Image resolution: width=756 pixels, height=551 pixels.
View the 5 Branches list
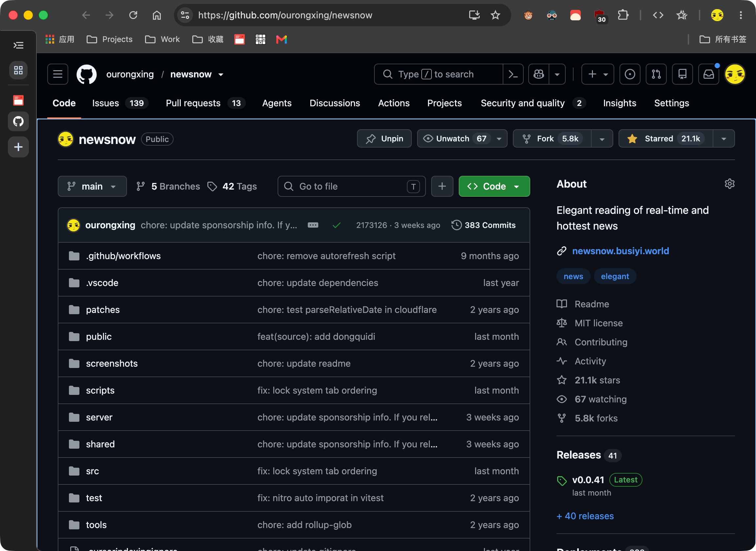coord(168,186)
